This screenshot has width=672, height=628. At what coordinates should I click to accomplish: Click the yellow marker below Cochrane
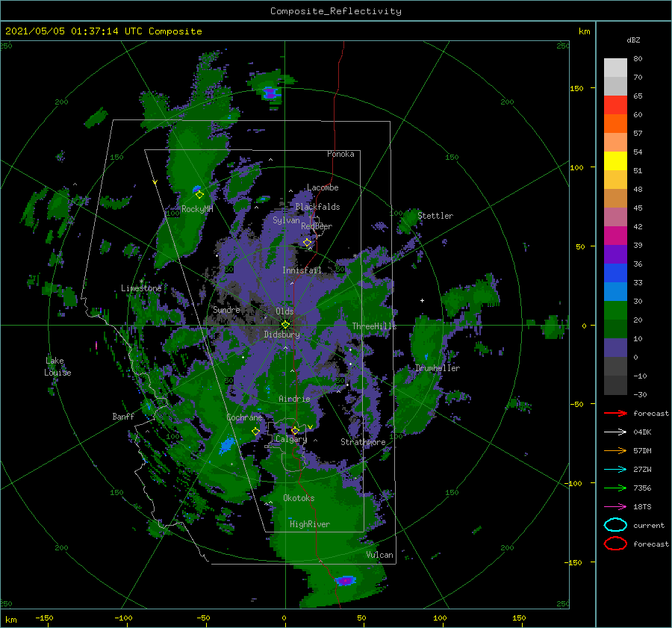coord(255,432)
